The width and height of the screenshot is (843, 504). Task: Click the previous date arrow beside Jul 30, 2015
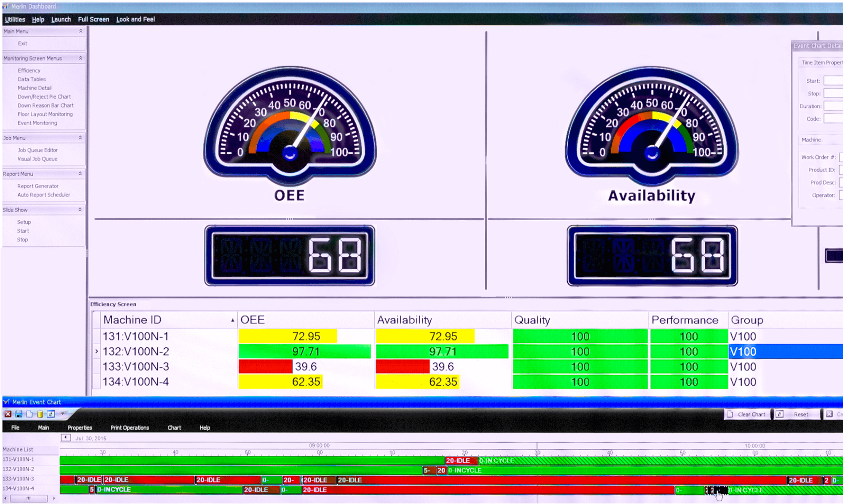click(x=66, y=438)
